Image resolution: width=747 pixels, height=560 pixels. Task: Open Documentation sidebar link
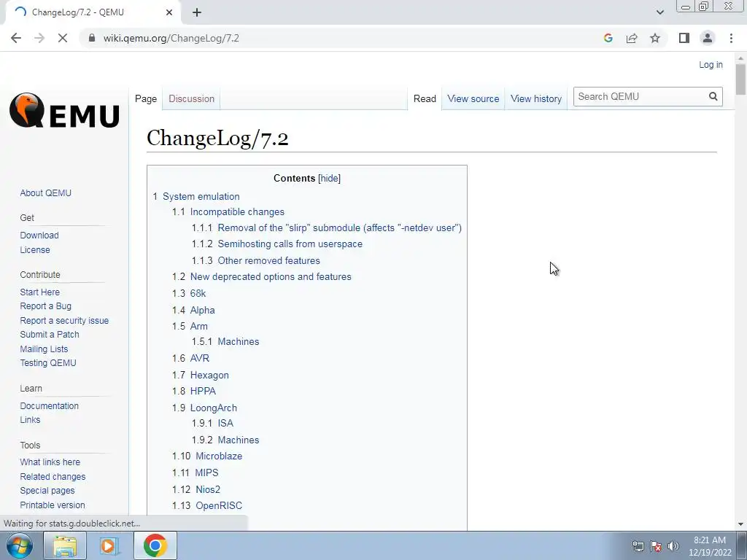[49, 405]
